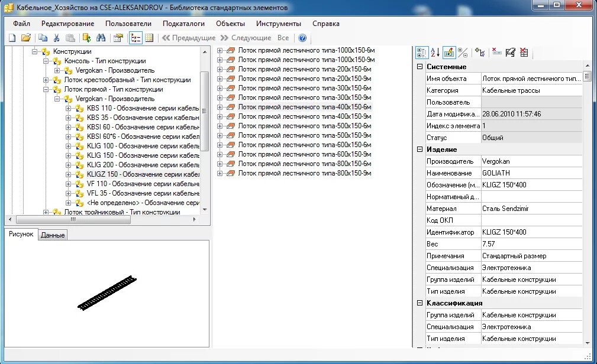Screen dimensions: 597x364
Task: Expand the Лоток крестообразный tree node
Action: [46, 80]
